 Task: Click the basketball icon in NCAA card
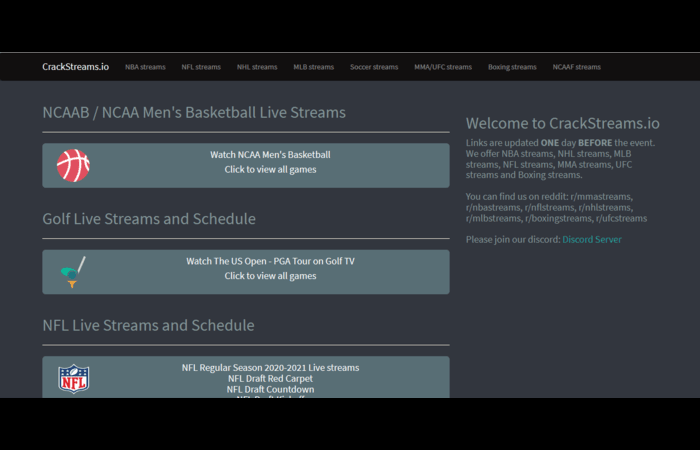[x=73, y=166]
